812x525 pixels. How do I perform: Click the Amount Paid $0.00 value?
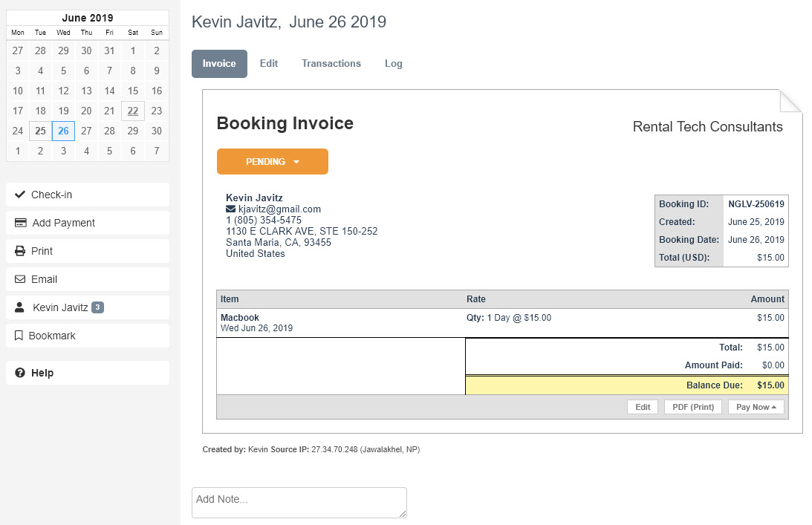coord(773,365)
